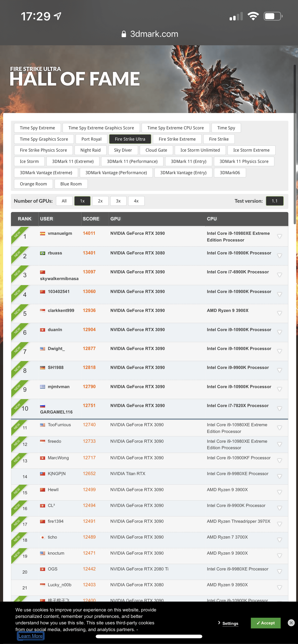Open the Night Raid leaderboard
Image resolution: width=298 pixels, height=644 pixels.
pos(90,150)
